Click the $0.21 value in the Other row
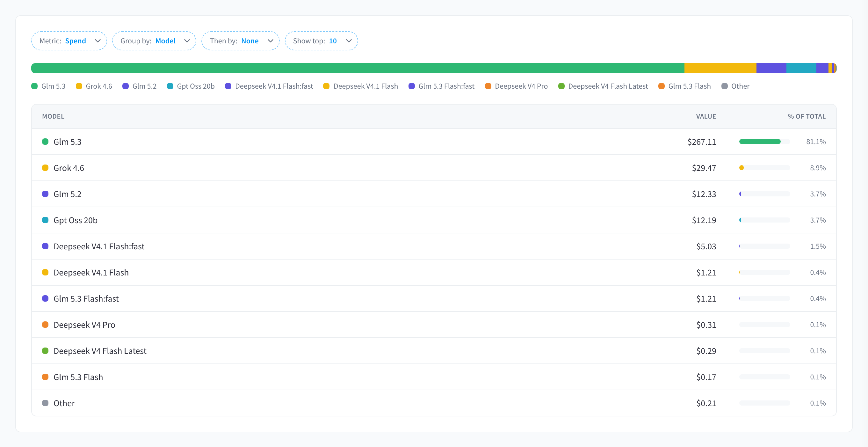Screen dimensions: 868x447 tap(706, 403)
